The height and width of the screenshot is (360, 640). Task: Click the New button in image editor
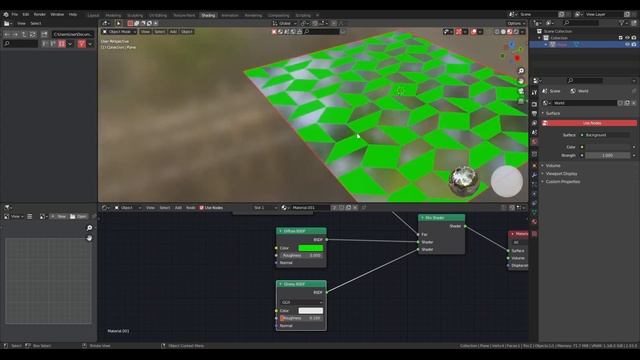point(59,216)
